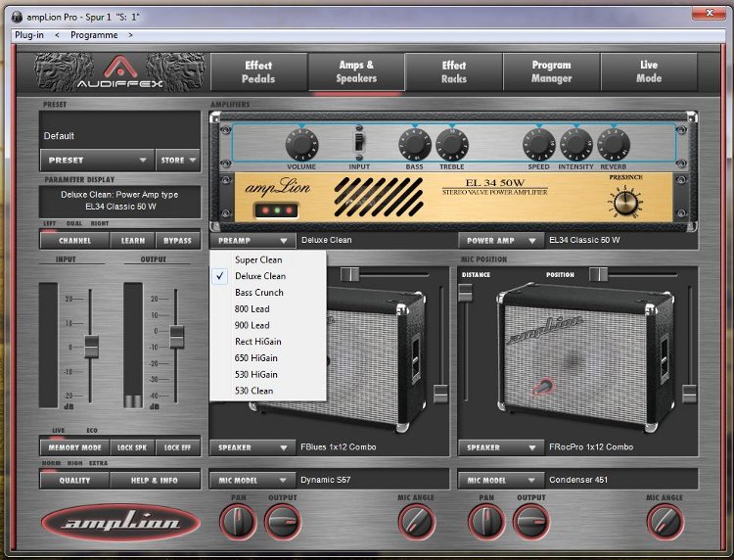Switch to the Effect Pedals tab
Image resolution: width=734 pixels, height=560 pixels.
point(258,71)
